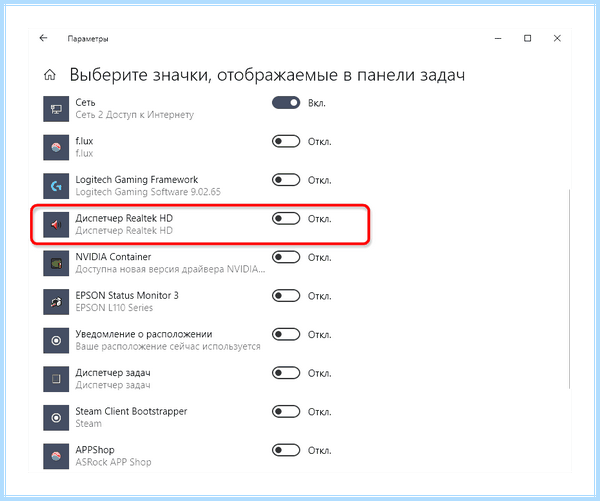Click the back arrow in Параметры window
The image size is (600, 501).
(43, 38)
